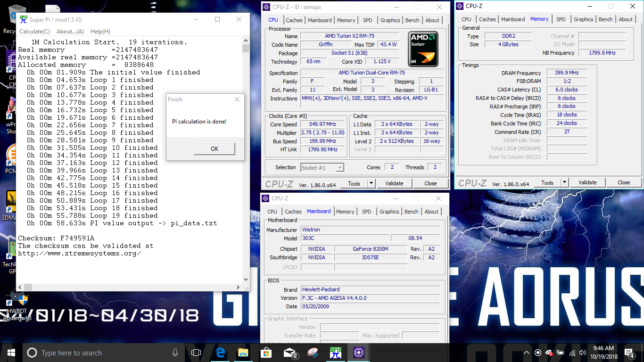Click Tools button in the Memory CPU-Z window
Screen dimensions: 644x362
click(x=547, y=182)
